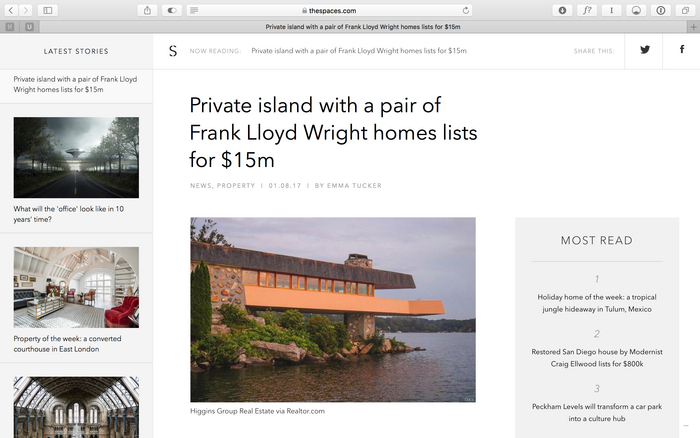
Task: Show the Safari sidebar
Action: pos(48,10)
